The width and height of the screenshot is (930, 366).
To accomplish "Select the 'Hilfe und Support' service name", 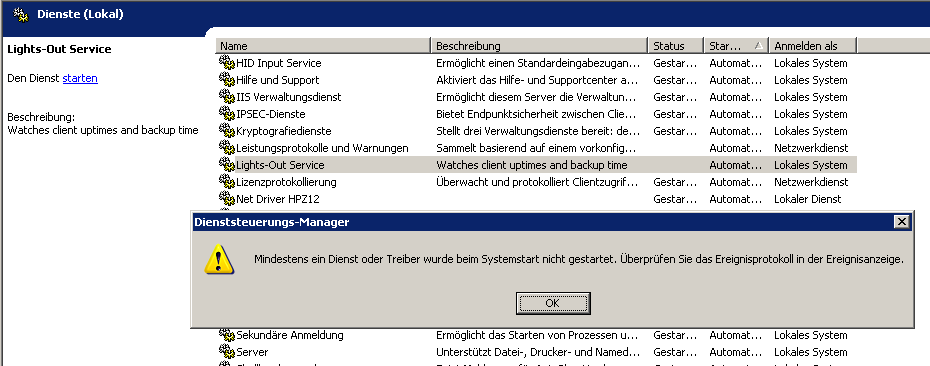I will [278, 80].
